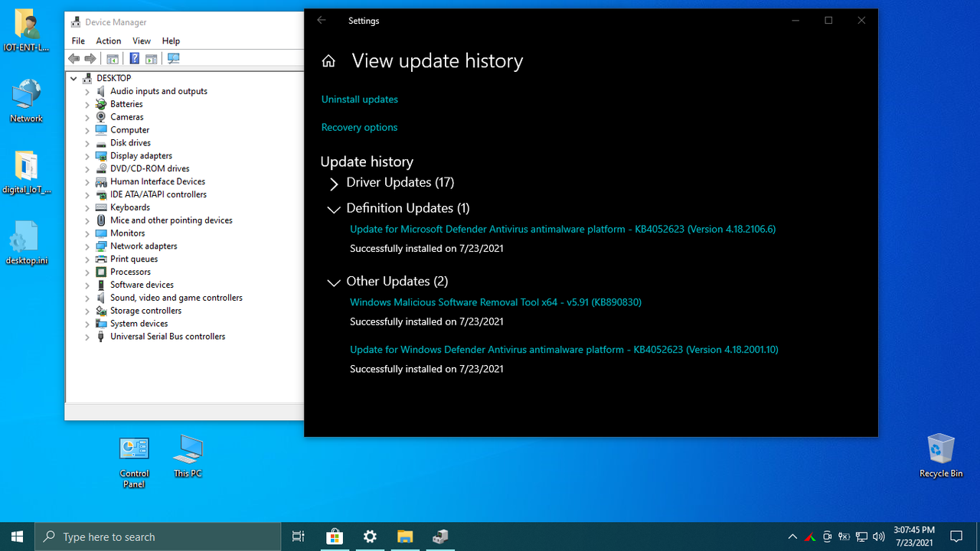Select the Processors device icon
This screenshot has width=980, height=551.
point(101,272)
